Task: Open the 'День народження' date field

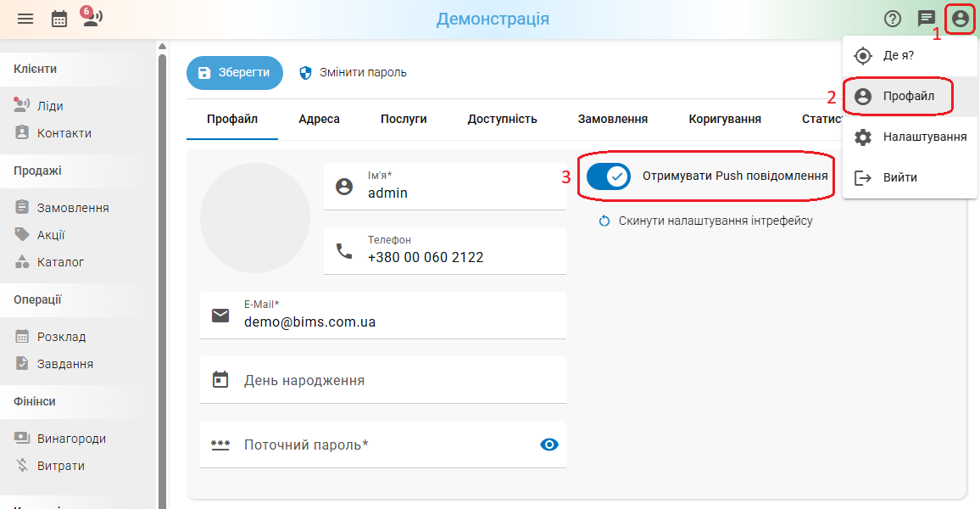Action: click(383, 379)
